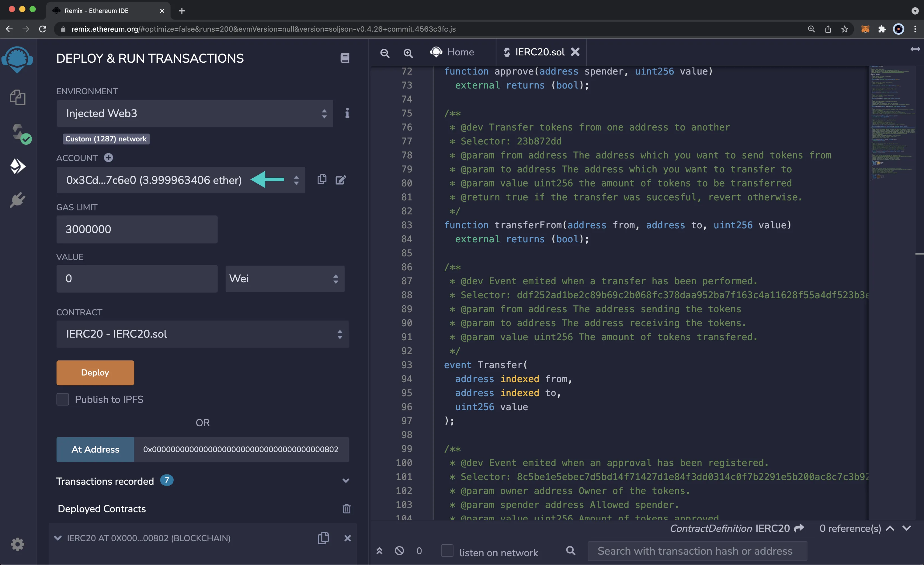Close the IERC20.sol editor tab
Screen dimensions: 924x565
(575, 52)
